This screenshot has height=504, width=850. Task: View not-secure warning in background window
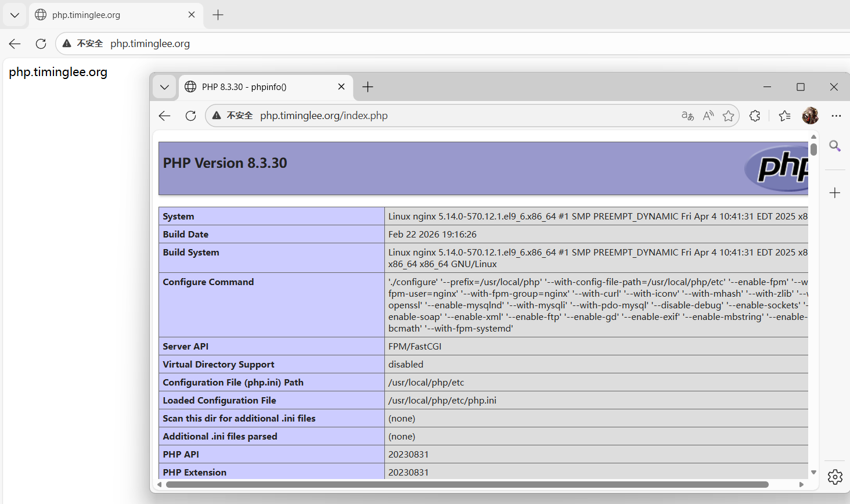click(x=82, y=44)
